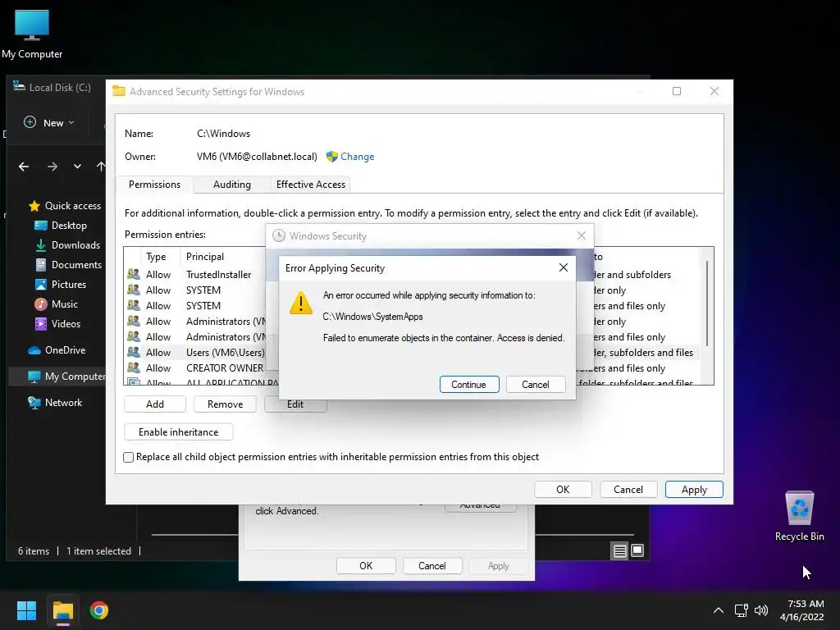Click the Principal column header
This screenshot has width=840, height=630.
(x=204, y=257)
